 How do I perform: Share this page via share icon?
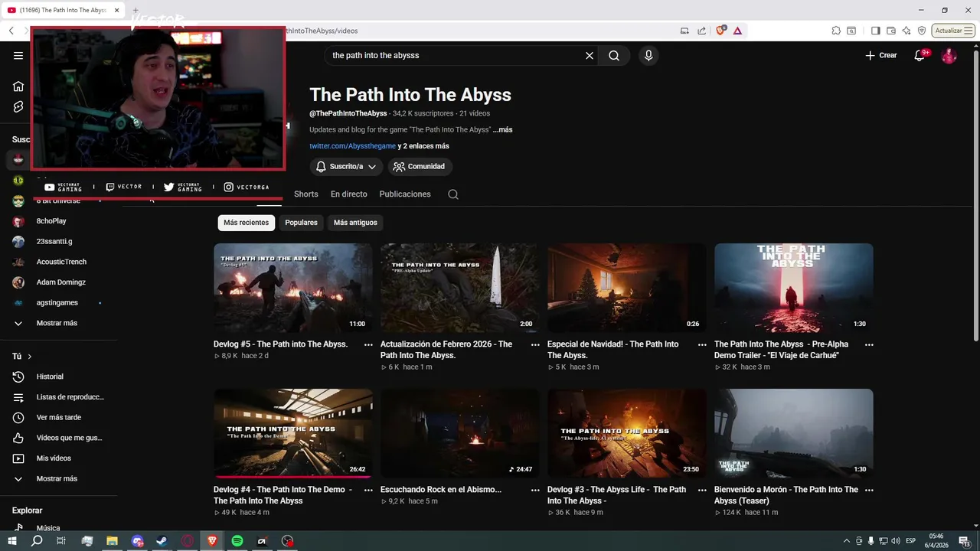tap(702, 31)
